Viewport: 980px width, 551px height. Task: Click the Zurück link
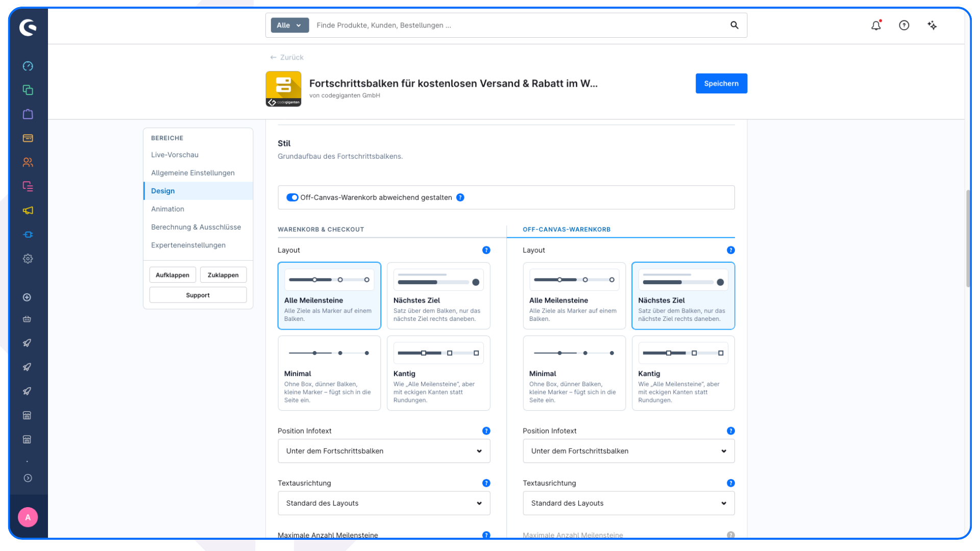point(287,57)
